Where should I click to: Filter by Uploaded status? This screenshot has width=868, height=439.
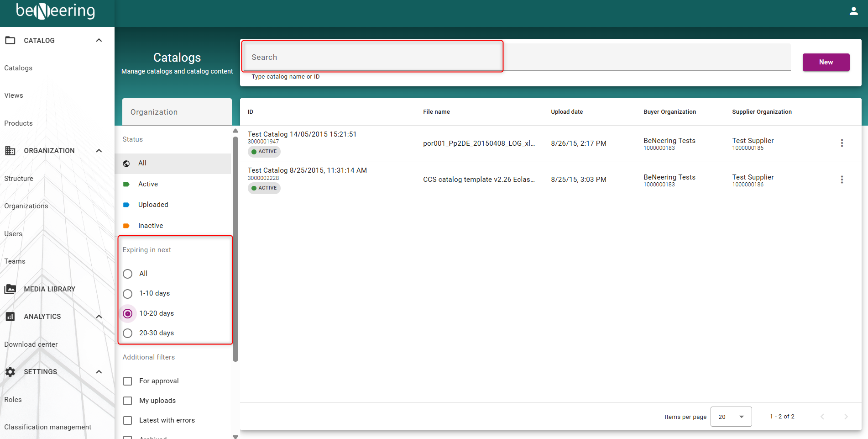pos(153,205)
